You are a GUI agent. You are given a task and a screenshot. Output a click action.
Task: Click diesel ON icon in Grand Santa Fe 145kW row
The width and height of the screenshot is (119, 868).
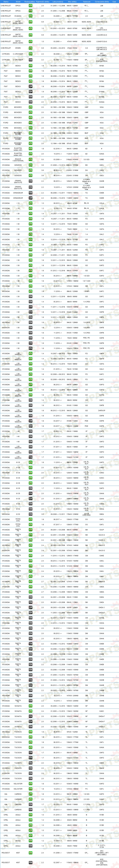[x=31, y=181]
